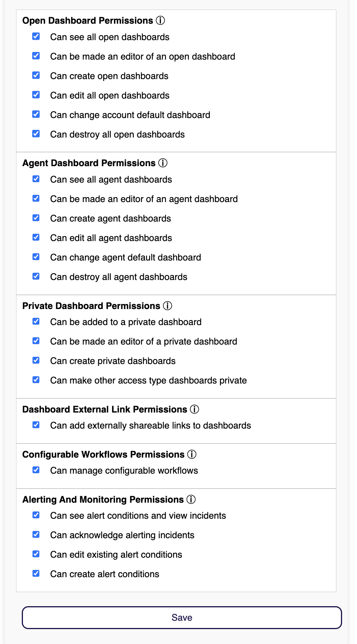The width and height of the screenshot is (357, 644).
Task: Toggle Can make other access type dashboards private
Action: (36, 380)
